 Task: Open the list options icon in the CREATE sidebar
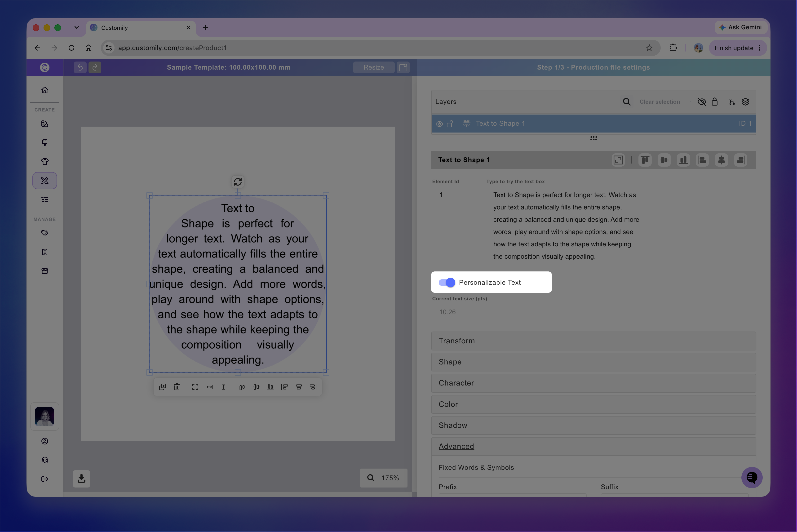click(45, 199)
